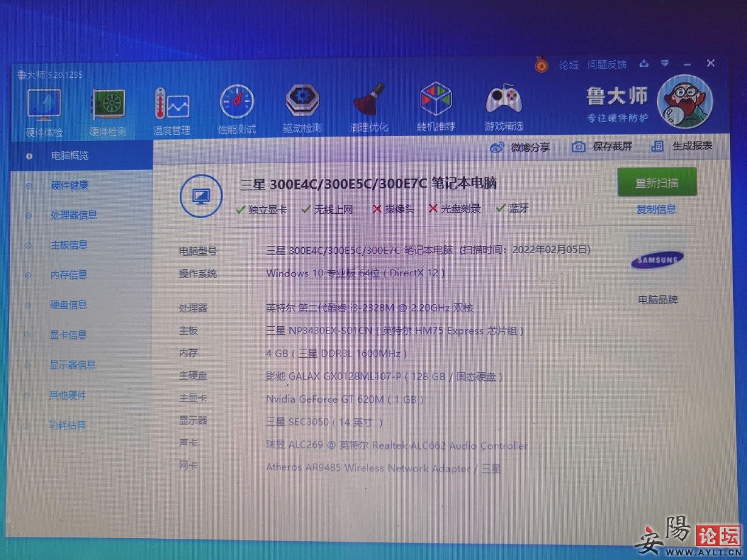Click the Samsung brand logo thumbnail

[657, 260]
